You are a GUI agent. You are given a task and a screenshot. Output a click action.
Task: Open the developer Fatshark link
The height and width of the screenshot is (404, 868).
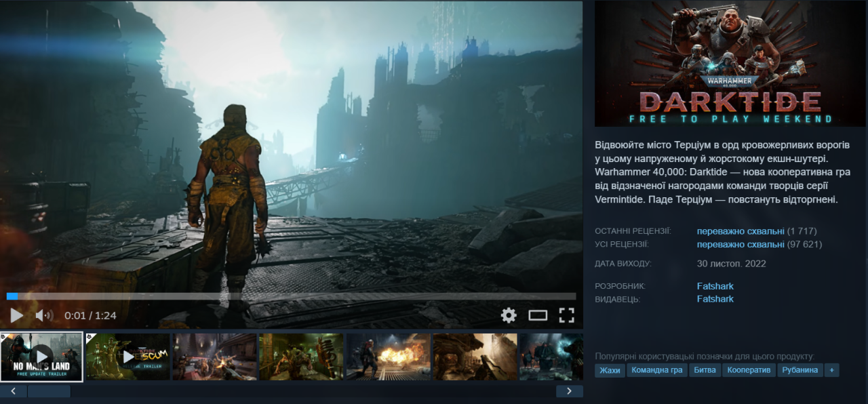[x=715, y=286]
